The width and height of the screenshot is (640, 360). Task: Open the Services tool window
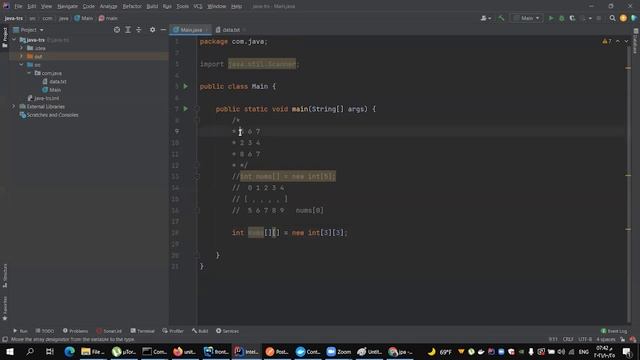point(227,331)
